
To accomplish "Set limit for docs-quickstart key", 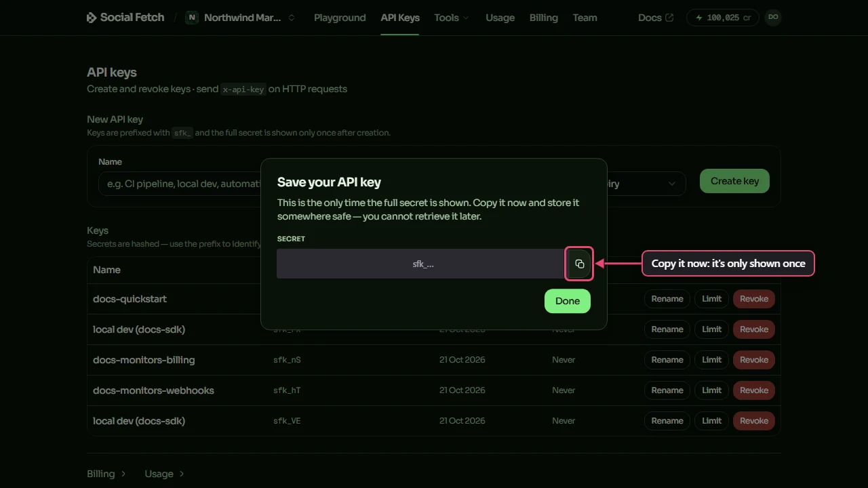I will point(711,299).
